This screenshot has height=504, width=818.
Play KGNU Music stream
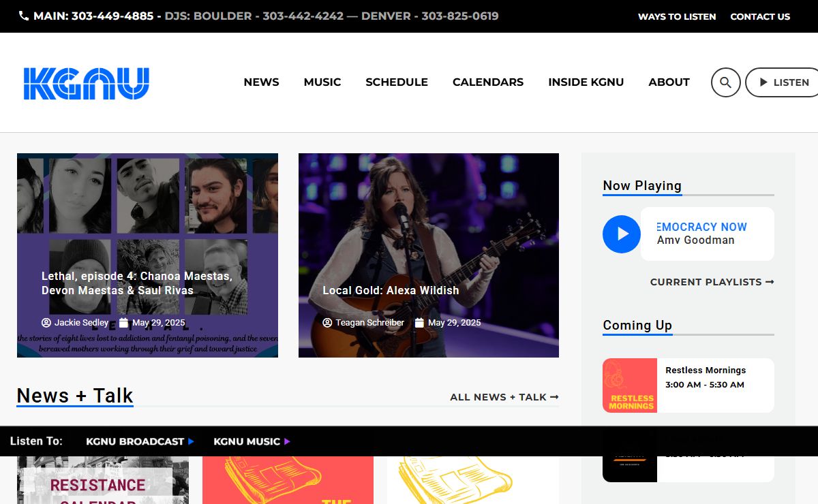pyautogui.click(x=252, y=441)
